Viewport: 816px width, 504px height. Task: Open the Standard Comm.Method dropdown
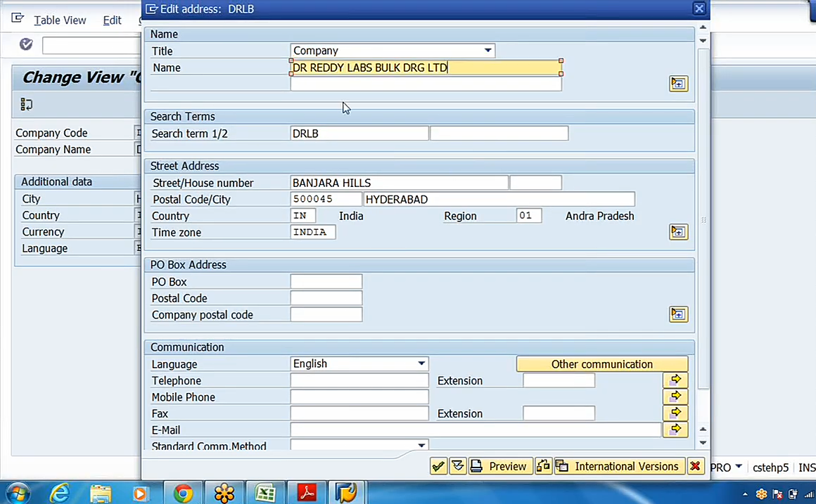[x=421, y=445]
